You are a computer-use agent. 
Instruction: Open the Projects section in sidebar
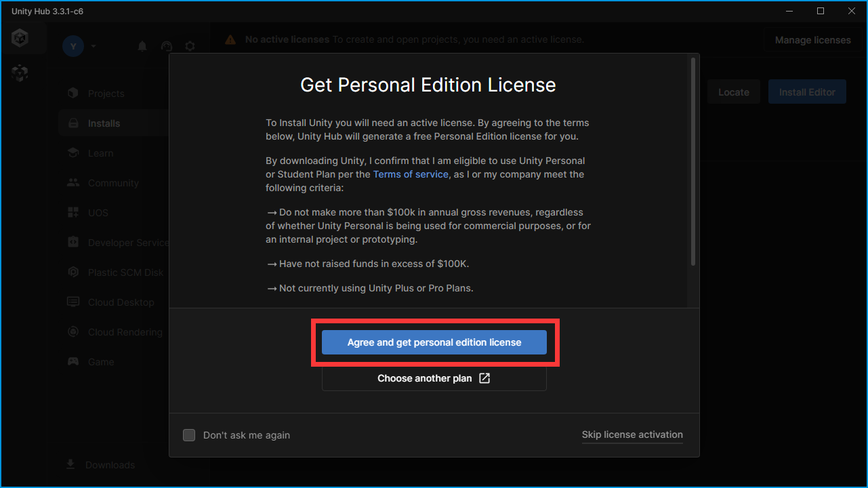tap(106, 94)
